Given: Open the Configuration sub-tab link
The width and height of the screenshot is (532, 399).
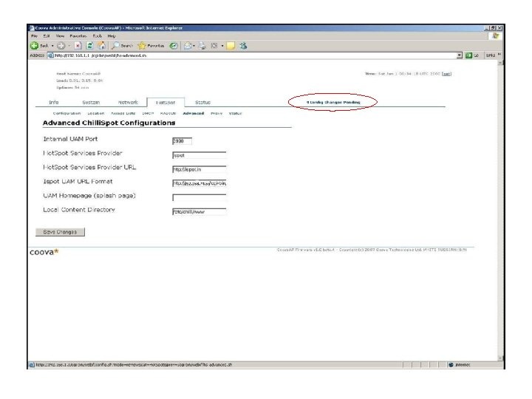Looking at the screenshot, I should (x=66, y=113).
